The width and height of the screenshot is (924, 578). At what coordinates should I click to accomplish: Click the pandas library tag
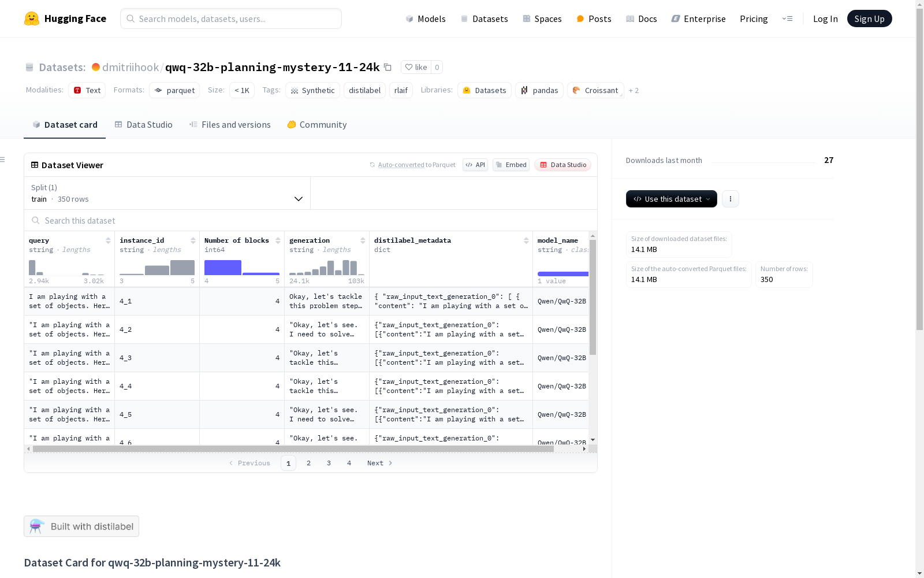(x=539, y=90)
